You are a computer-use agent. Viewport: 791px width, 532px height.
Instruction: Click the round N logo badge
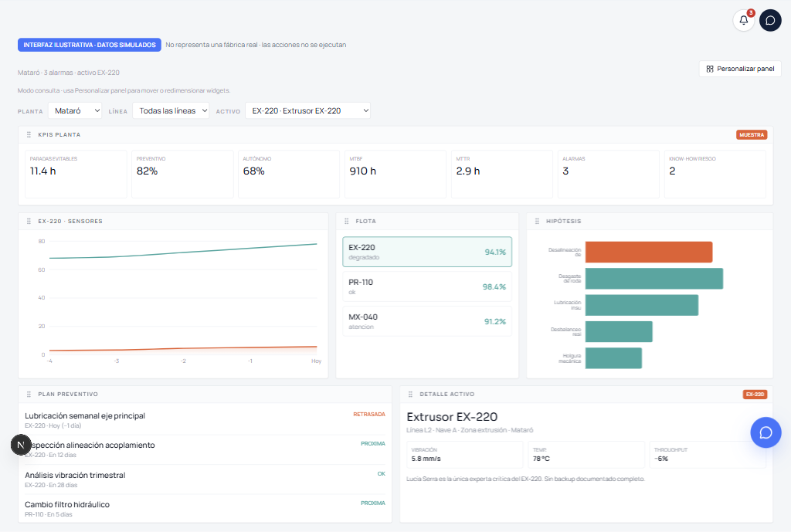pos(21,445)
